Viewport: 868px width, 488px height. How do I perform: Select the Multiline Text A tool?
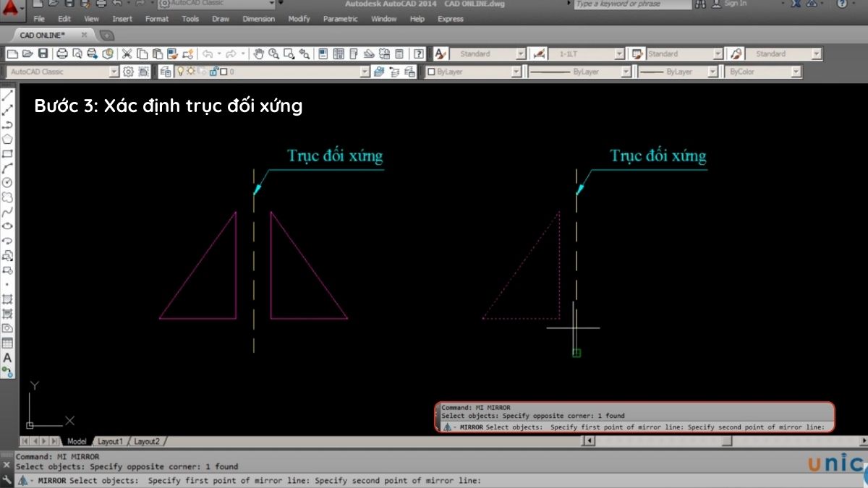click(x=7, y=357)
